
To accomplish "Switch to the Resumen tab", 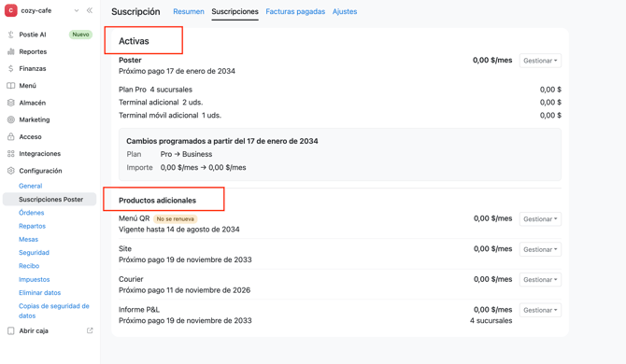I will (x=189, y=11).
